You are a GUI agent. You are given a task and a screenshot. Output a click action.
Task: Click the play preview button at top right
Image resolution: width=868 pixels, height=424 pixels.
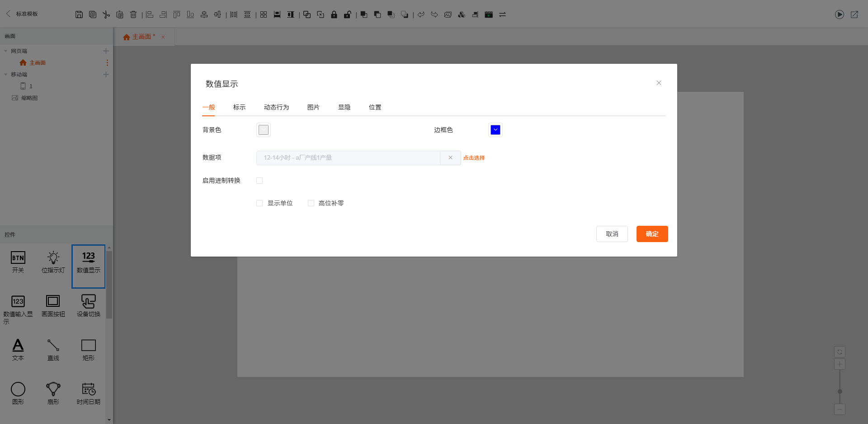tap(840, 14)
